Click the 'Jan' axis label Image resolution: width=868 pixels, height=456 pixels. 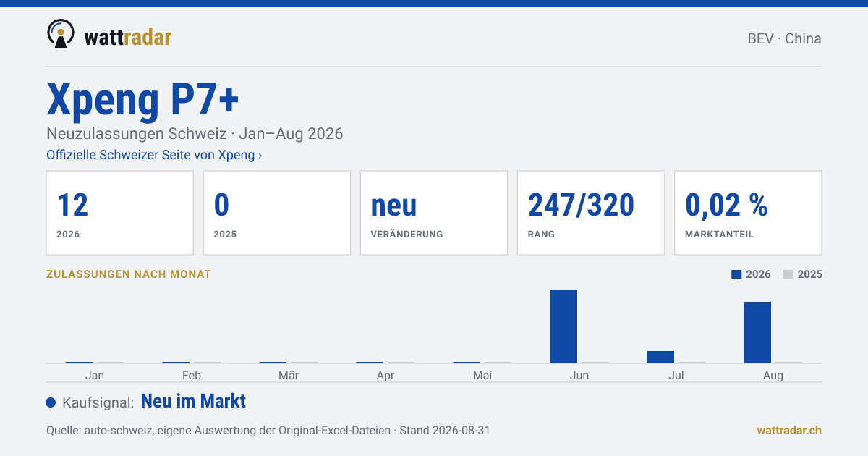[x=95, y=375]
